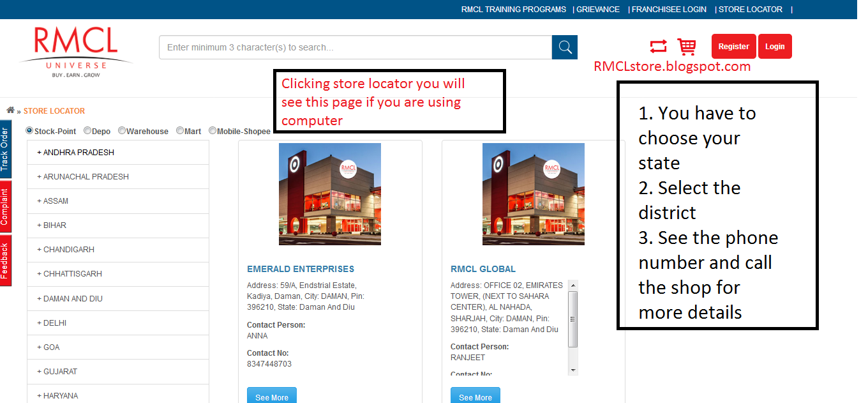Open RMCL TRAINING PROGRAMS
Image resolution: width=868 pixels, height=403 pixels.
coord(513,9)
